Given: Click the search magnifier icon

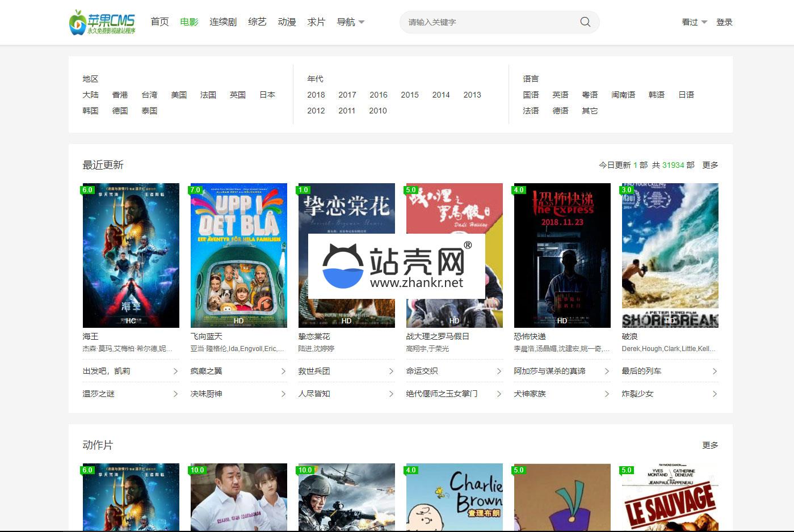Looking at the screenshot, I should point(585,22).
